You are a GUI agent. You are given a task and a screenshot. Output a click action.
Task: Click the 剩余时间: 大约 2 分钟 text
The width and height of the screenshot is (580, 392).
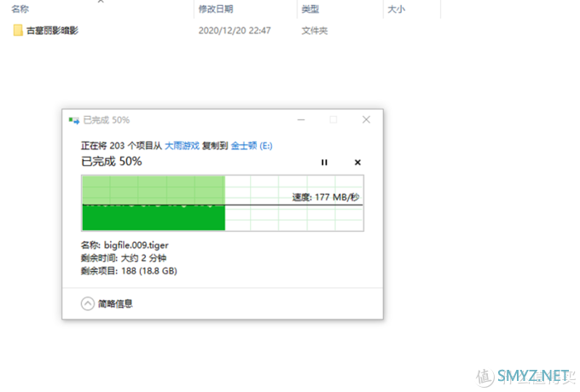[x=124, y=258]
